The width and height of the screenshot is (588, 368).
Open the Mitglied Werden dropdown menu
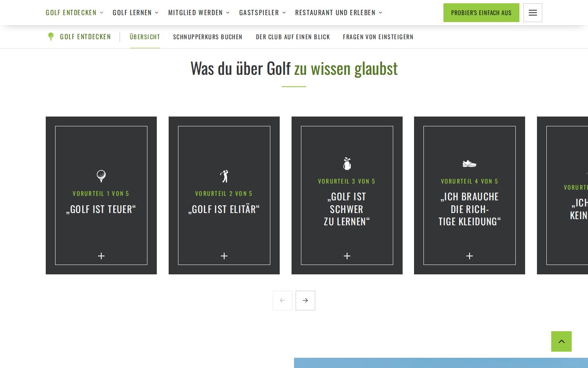tap(199, 13)
